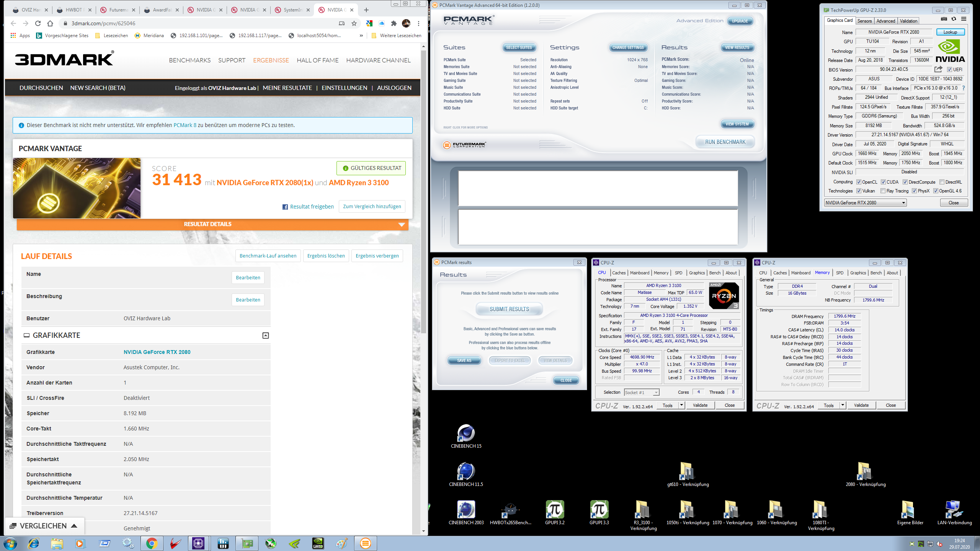Take a GPU-Z screenshot with the camera icon

tap(944, 19)
